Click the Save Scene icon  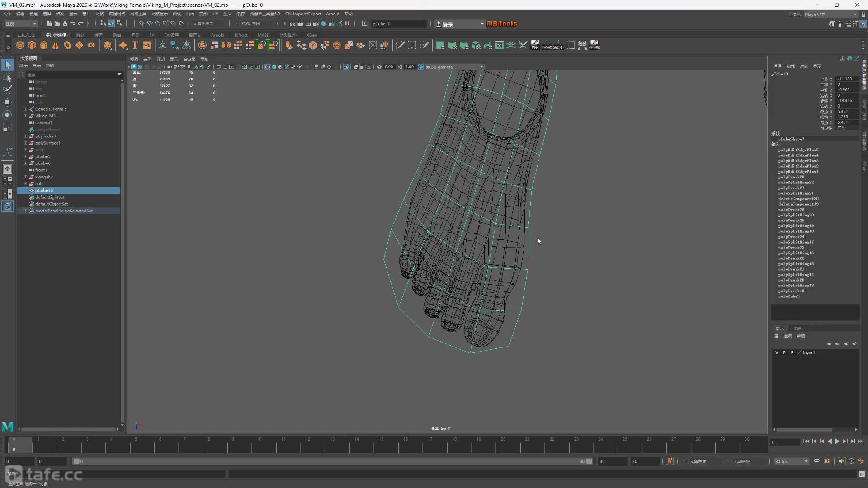tap(65, 23)
